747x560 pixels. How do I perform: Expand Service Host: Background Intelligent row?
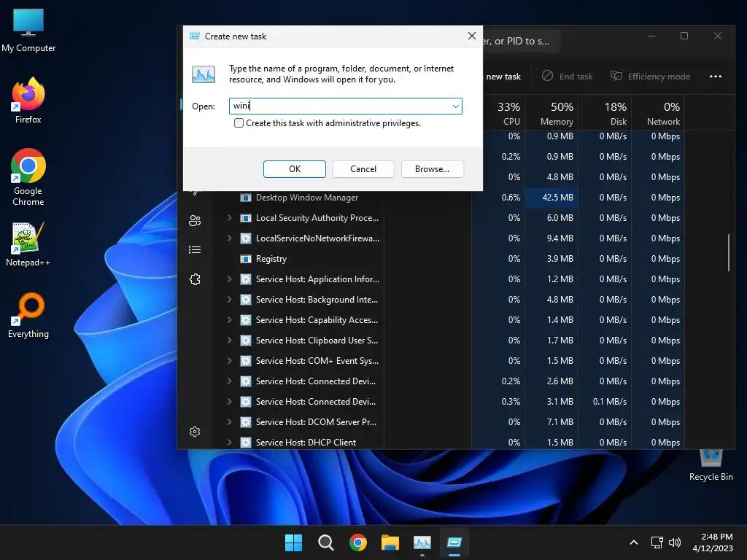click(229, 300)
